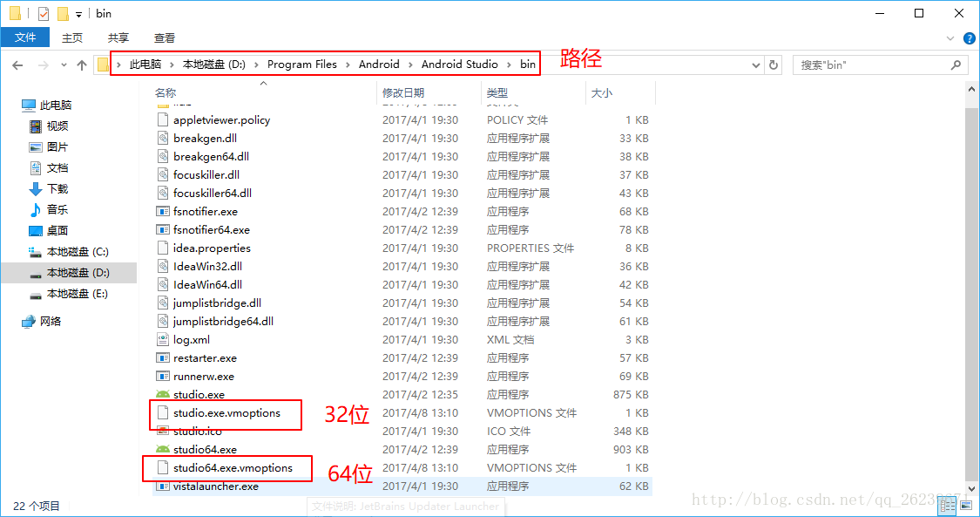Viewport: 980px width, 517px height.
Task: Select the focuskiller.dll file icon
Action: pyautogui.click(x=163, y=174)
